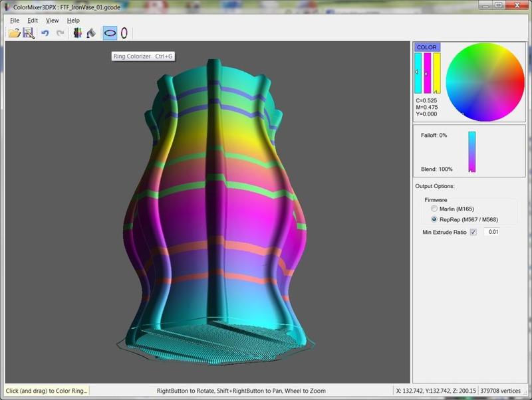Open the File menu

tap(15, 21)
